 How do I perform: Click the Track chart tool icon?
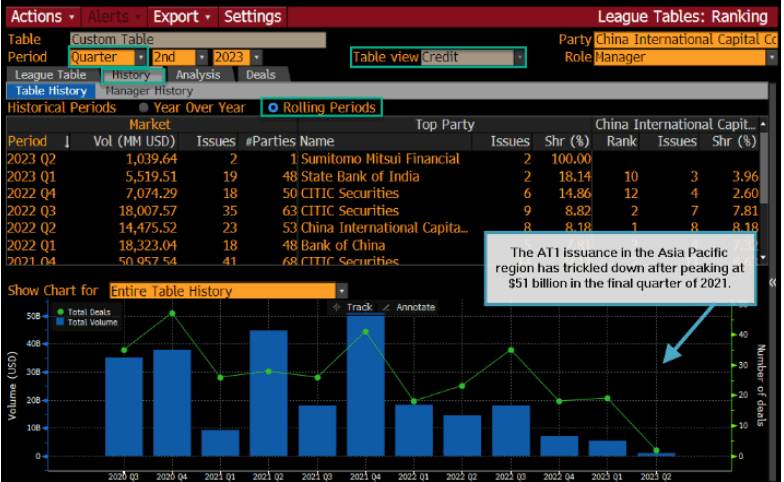tap(336, 308)
